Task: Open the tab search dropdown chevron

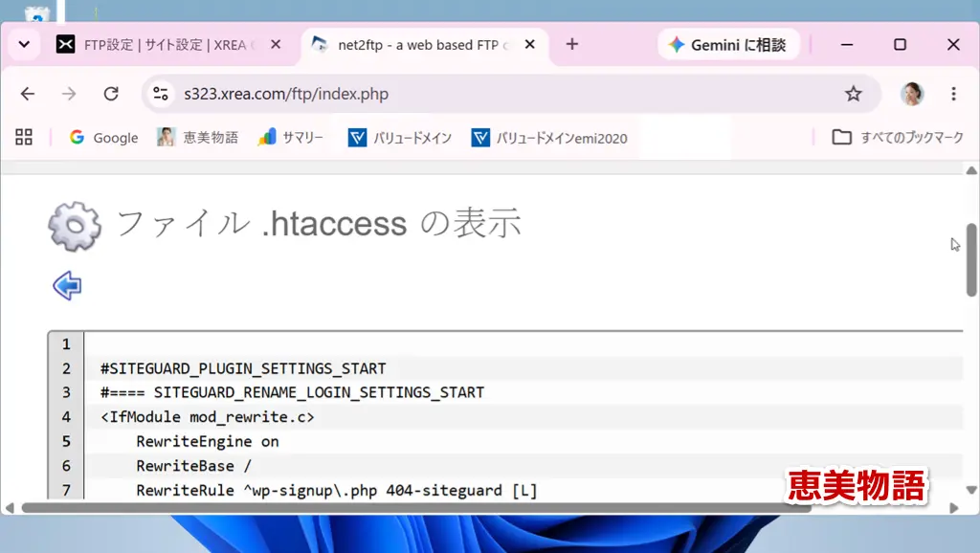Action: (x=24, y=45)
